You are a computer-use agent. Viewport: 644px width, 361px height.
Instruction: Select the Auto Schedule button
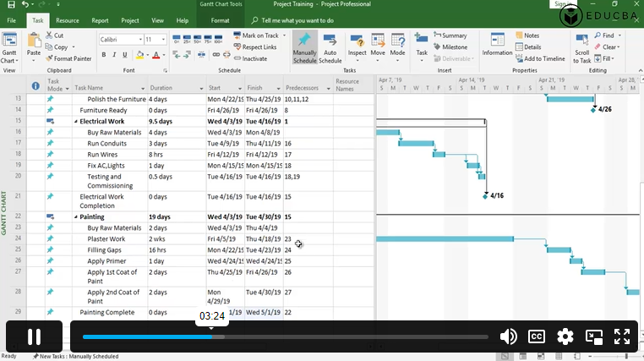330,48
